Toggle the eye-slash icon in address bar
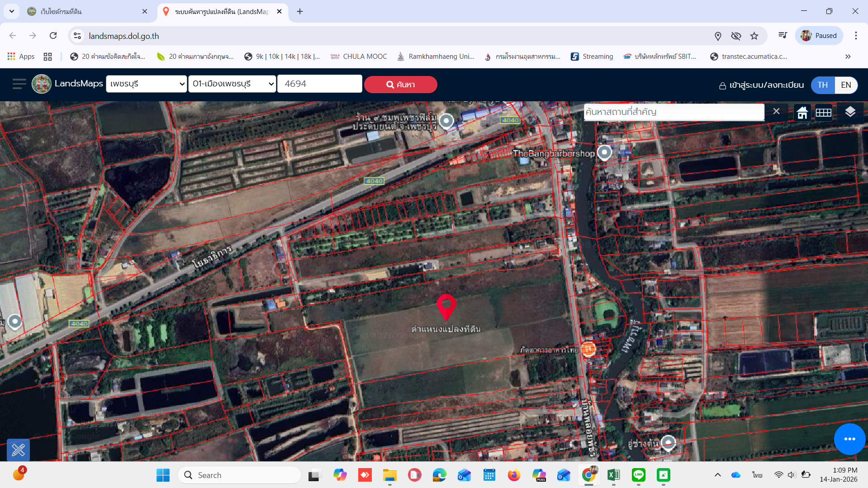Screen dimensions: 868x488 tap(736, 36)
